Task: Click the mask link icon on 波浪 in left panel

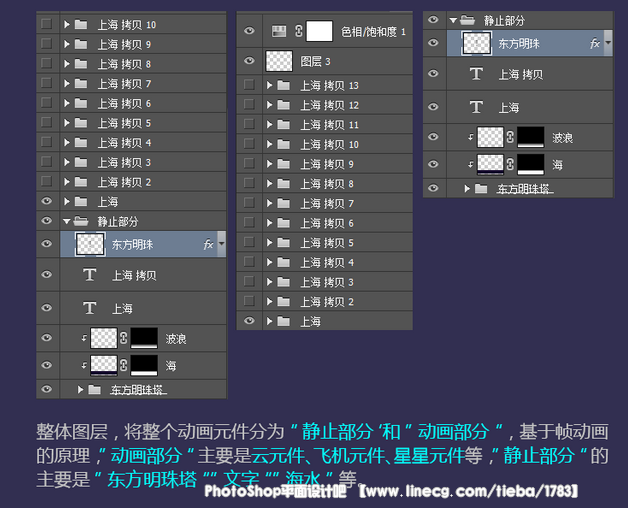Action: (123, 338)
